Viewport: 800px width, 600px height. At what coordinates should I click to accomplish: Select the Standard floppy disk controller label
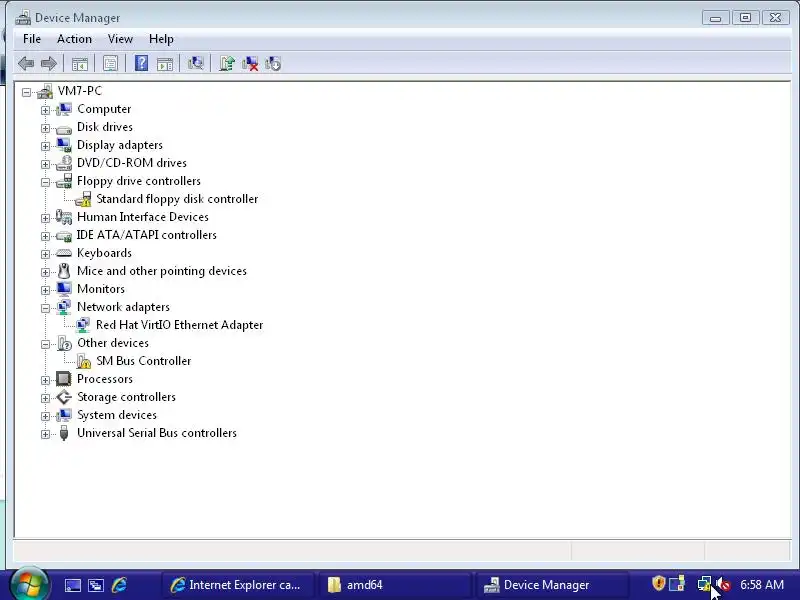(x=177, y=199)
